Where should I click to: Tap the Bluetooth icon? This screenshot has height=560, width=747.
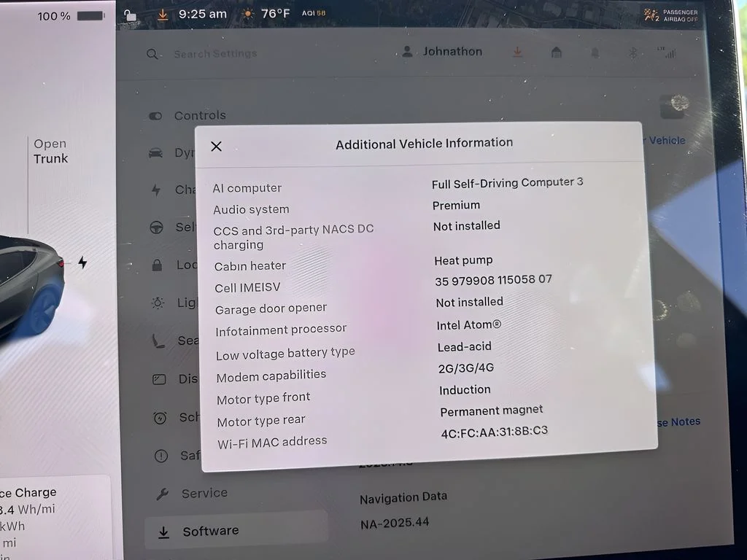coord(633,52)
